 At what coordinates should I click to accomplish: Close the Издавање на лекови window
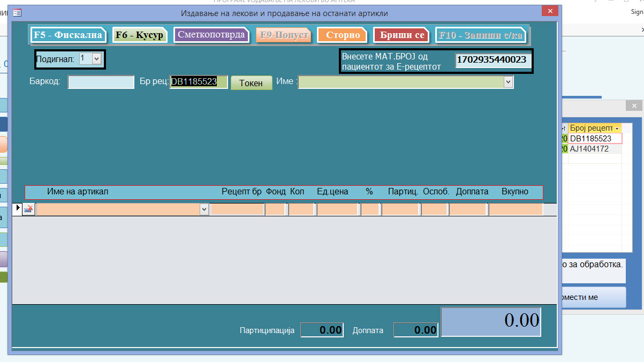tap(550, 11)
